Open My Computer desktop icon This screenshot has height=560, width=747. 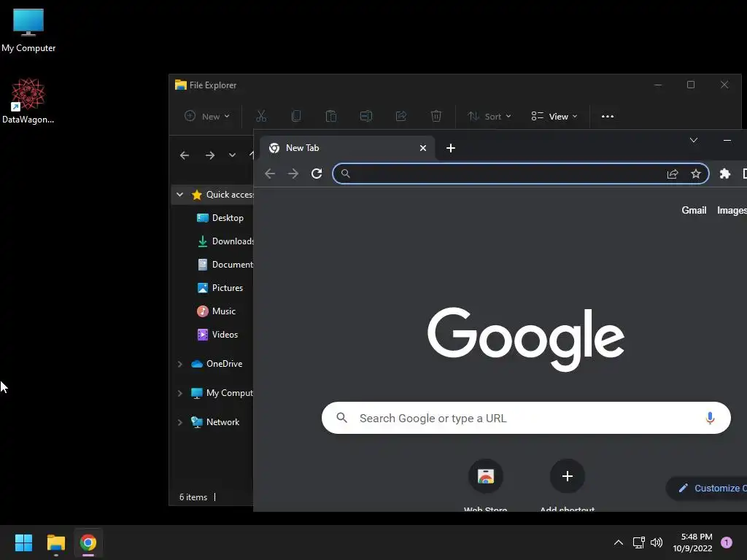[x=28, y=31]
